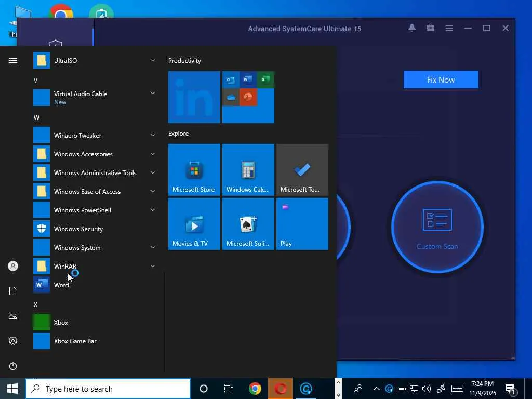The image size is (532, 399).
Task: Click the Windows Start button
Action: [x=12, y=389]
